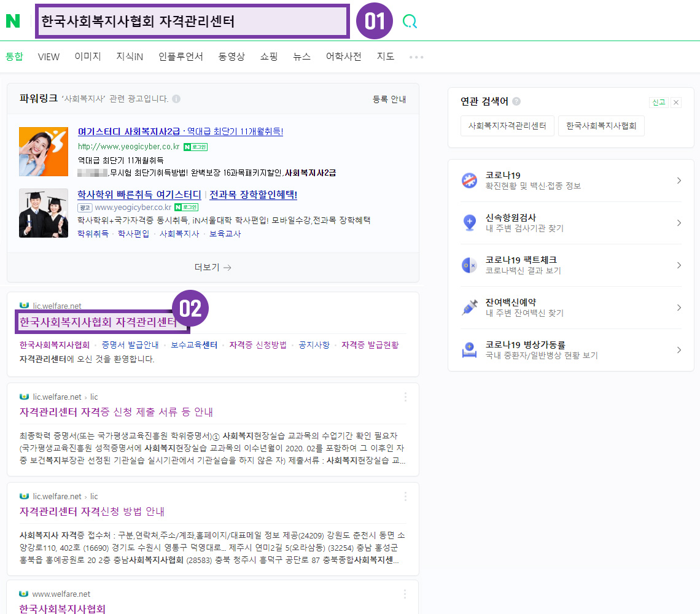Viewport: 700px width, 614px height.
Task: Open the 학사학위 빠른취득 여기스터디 link
Action: [139, 195]
